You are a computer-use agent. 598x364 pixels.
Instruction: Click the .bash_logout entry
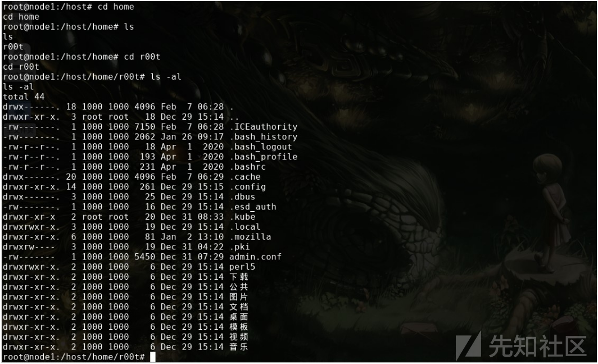coord(261,147)
